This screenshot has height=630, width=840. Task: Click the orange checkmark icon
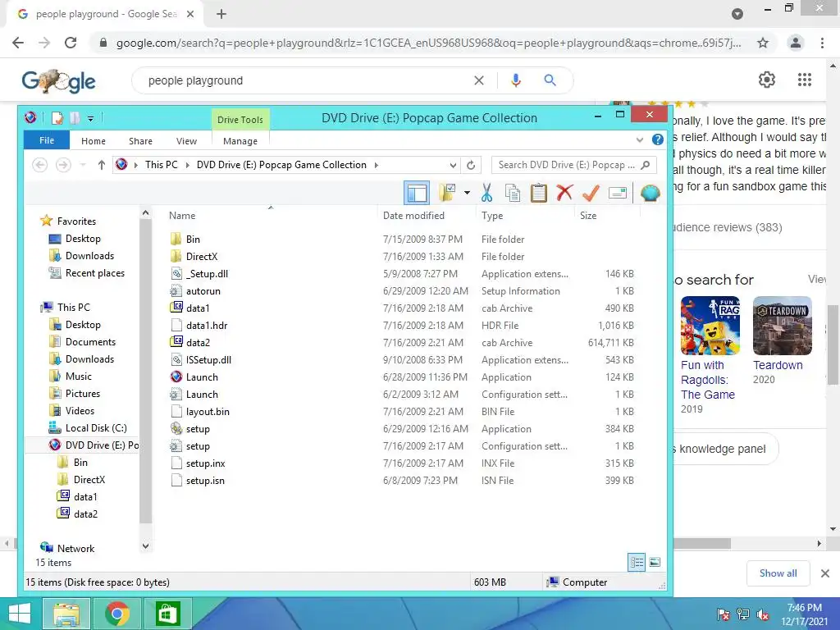pyautogui.click(x=591, y=193)
